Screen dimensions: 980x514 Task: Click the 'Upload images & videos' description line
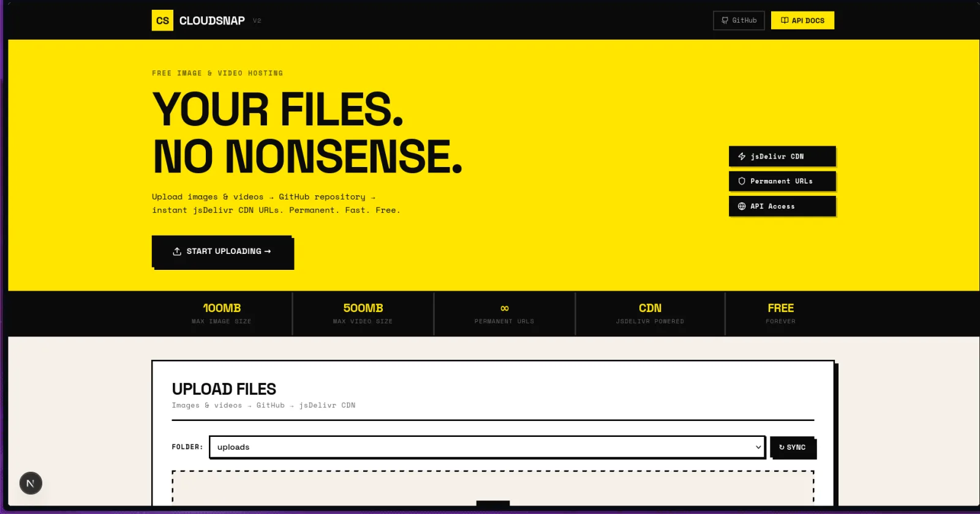tap(263, 197)
